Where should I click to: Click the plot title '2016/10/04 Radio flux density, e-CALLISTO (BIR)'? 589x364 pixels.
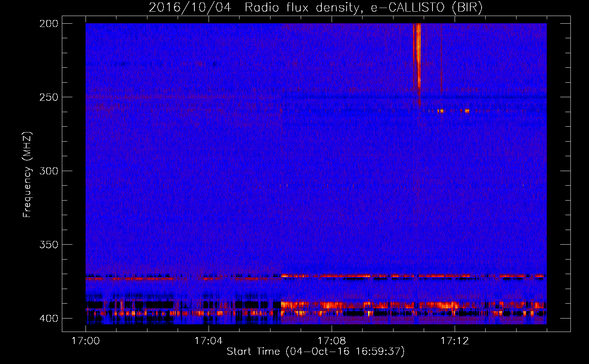(x=316, y=7)
